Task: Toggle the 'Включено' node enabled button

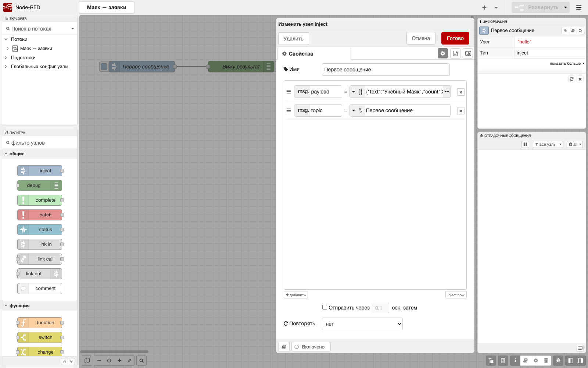Action: tap(311, 347)
